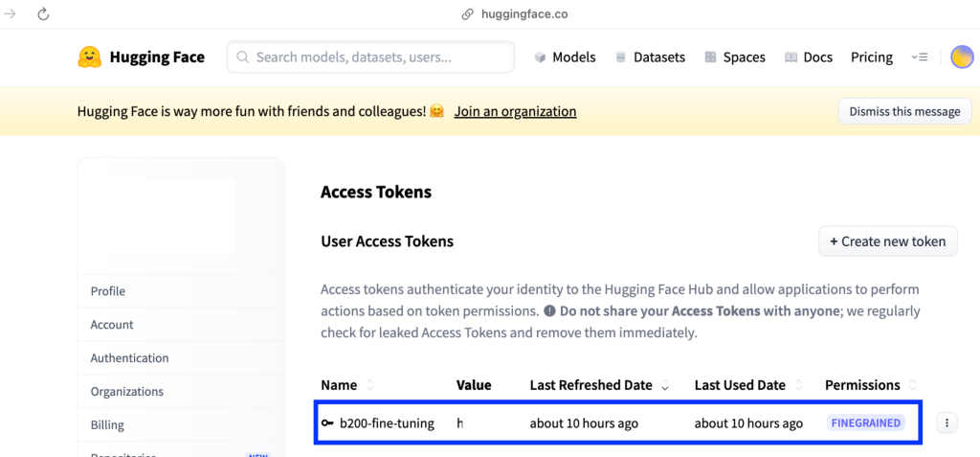
Task: Click the browser forward arrow
Action: pos(11,13)
